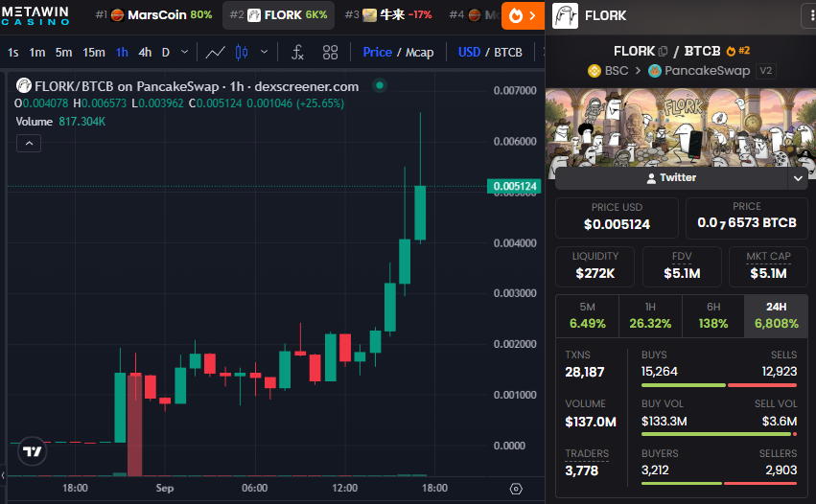Image resolution: width=816 pixels, height=504 pixels.
Task: Click the SELLS value 12,923
Action: coord(779,372)
